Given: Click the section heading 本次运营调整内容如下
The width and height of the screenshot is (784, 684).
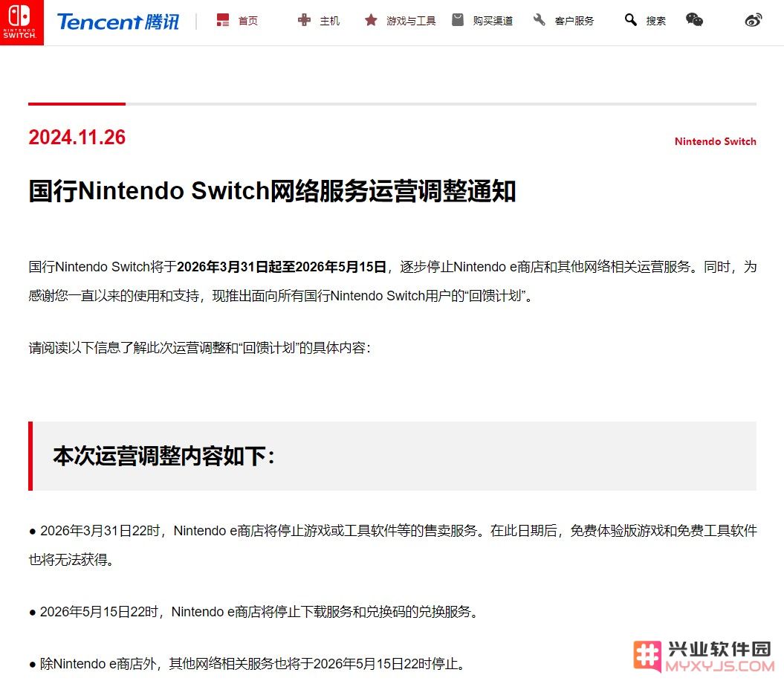Looking at the screenshot, I should coord(164,456).
